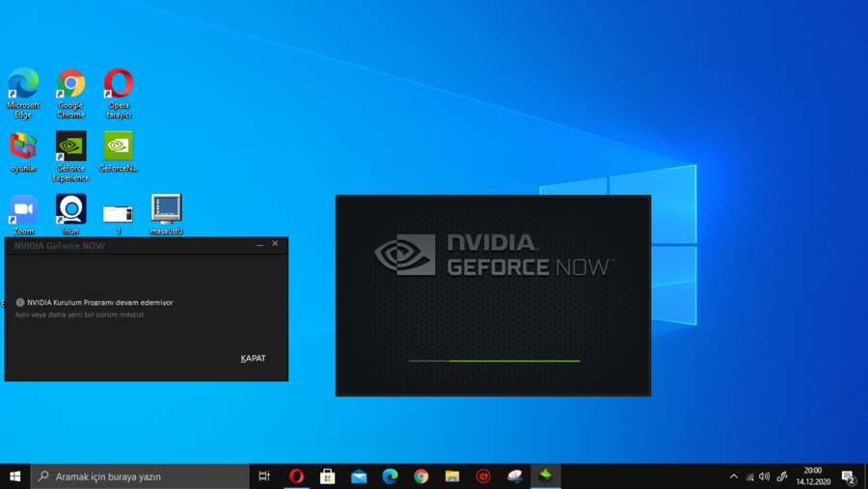The height and width of the screenshot is (489, 868).
Task: Open the masaüstü desktop icon
Action: tap(166, 214)
